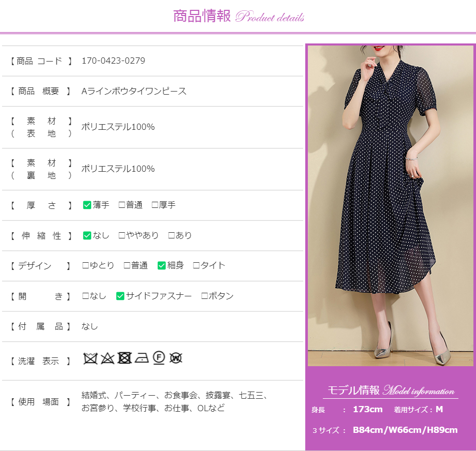476x451 pixels.
Task: Click the Aラインボウタイワンピース product name
Action: (x=134, y=91)
